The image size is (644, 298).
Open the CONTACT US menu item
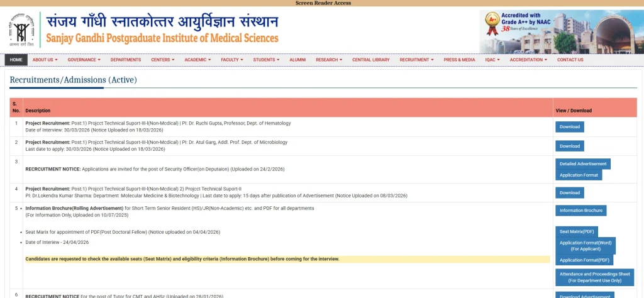570,60
